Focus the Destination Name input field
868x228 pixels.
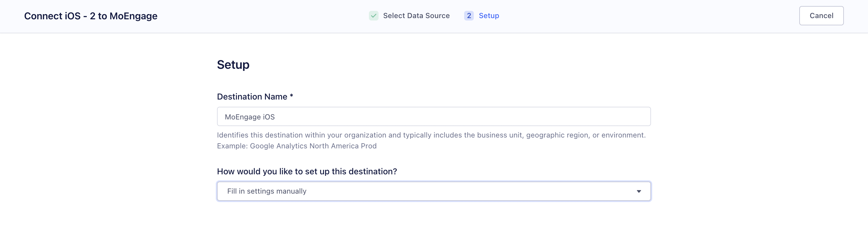434,117
